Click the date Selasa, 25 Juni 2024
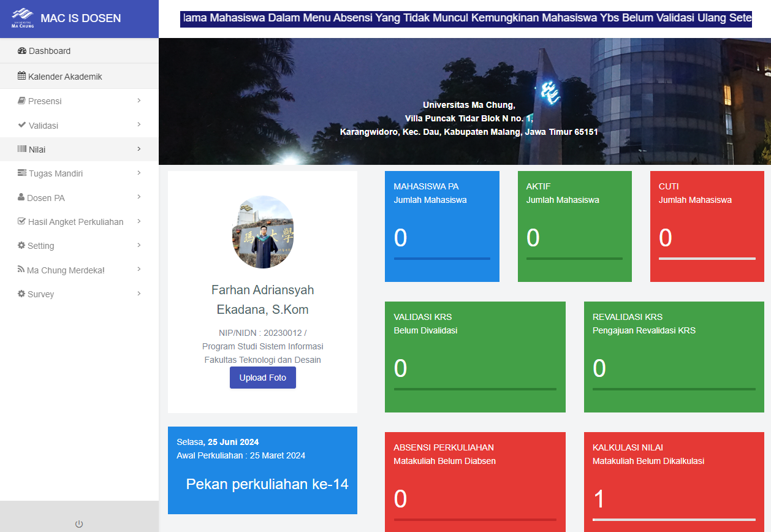The height and width of the screenshot is (532, 771). pyautogui.click(x=218, y=442)
